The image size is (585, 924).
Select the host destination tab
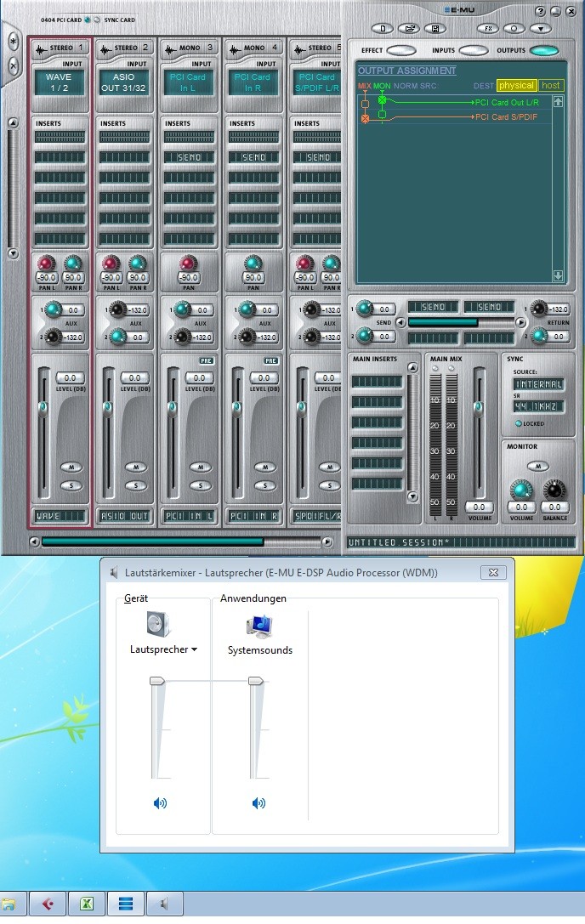coord(551,86)
